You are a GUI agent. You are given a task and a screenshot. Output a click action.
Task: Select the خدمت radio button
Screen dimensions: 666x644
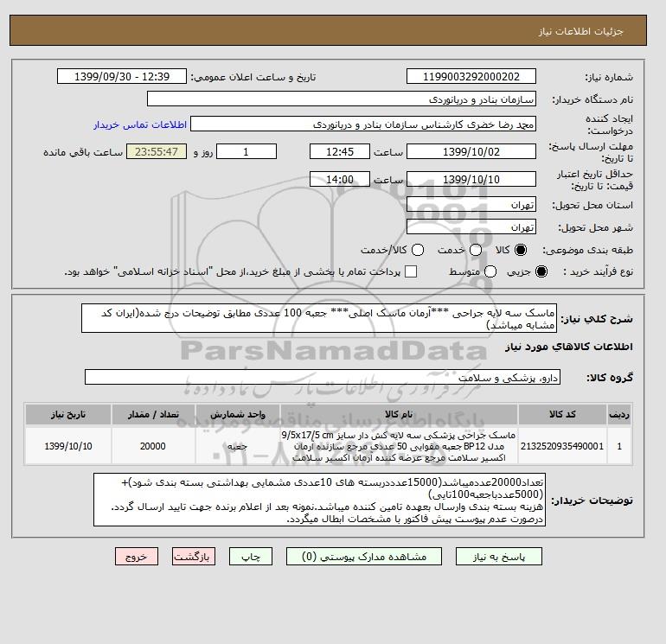476,250
